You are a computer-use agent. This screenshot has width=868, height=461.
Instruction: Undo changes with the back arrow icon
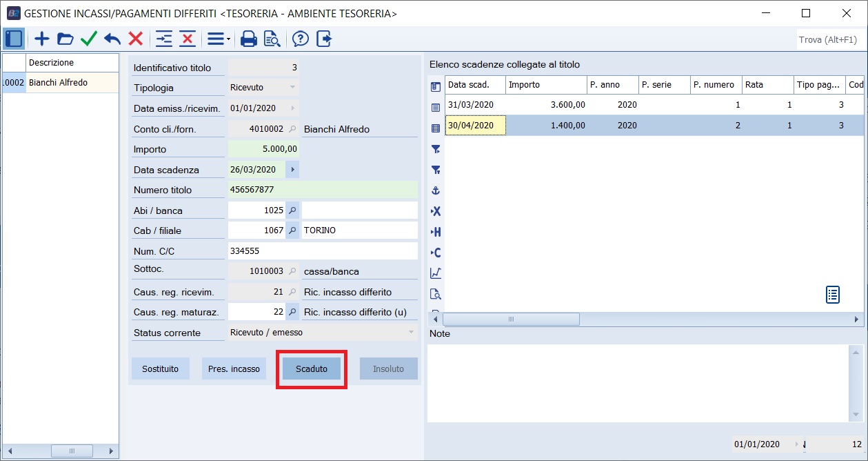pyautogui.click(x=112, y=39)
